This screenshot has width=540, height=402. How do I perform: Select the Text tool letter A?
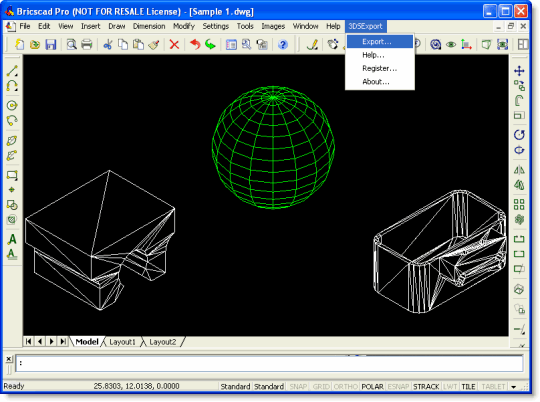pyautogui.click(x=12, y=239)
